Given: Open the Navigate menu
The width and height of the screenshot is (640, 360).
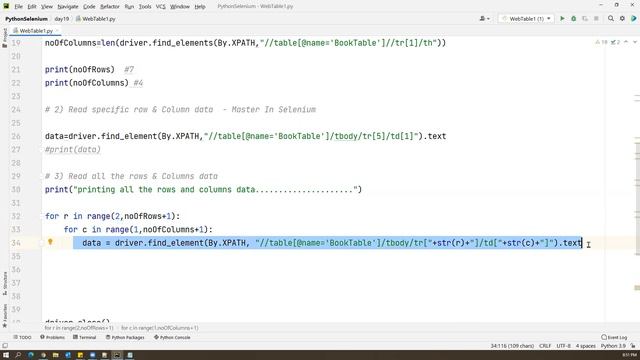Looking at the screenshot, I should point(68,7).
